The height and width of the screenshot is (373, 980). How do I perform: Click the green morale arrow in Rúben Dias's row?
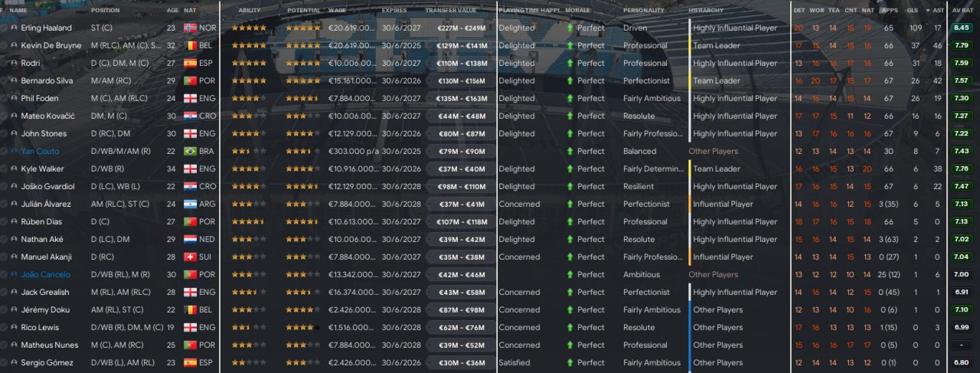coord(570,221)
